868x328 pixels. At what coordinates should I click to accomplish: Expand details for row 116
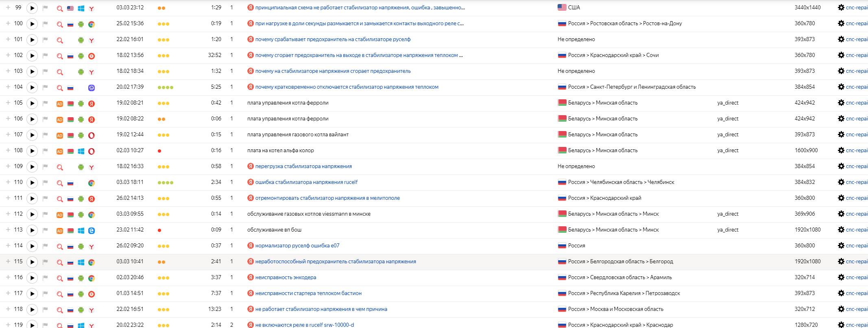(x=8, y=278)
